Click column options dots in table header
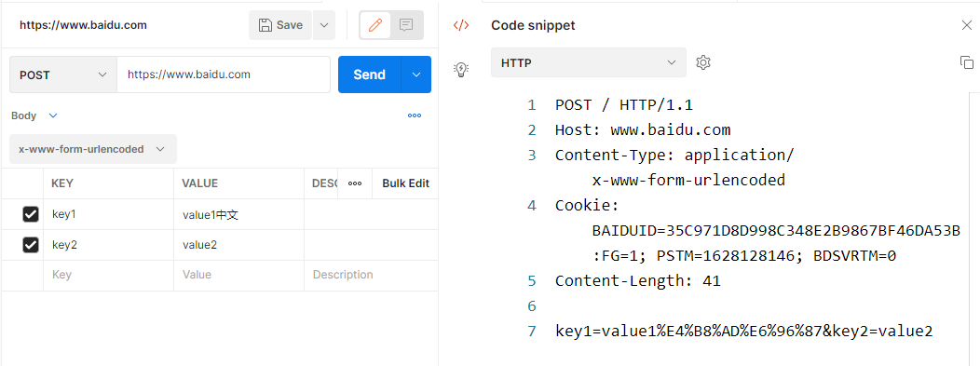 [x=355, y=183]
